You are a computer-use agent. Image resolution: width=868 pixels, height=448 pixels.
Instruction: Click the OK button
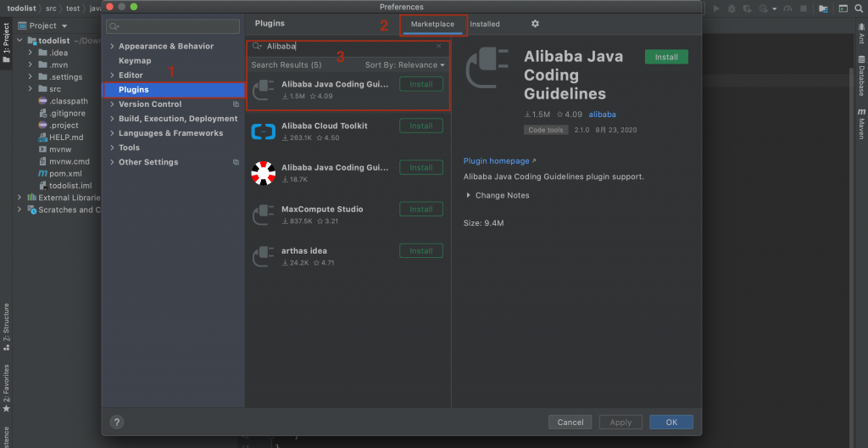pos(671,422)
